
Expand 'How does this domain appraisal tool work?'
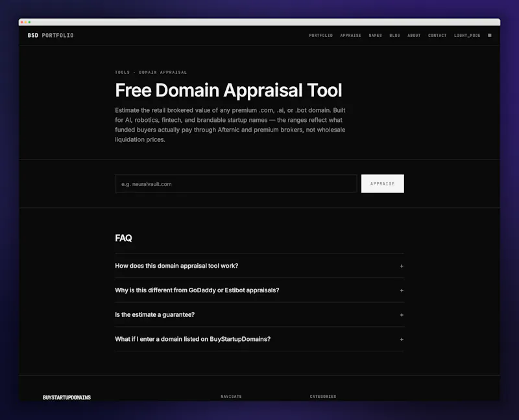click(x=259, y=266)
